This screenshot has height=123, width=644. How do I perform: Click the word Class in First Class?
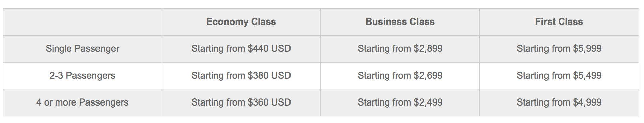point(571,22)
